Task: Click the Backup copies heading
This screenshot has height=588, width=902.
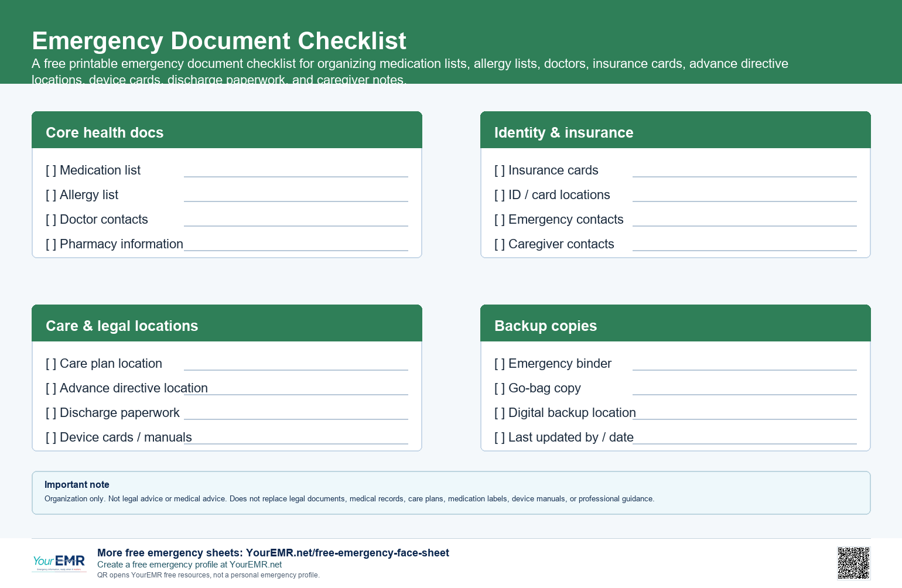Action: 545,326
